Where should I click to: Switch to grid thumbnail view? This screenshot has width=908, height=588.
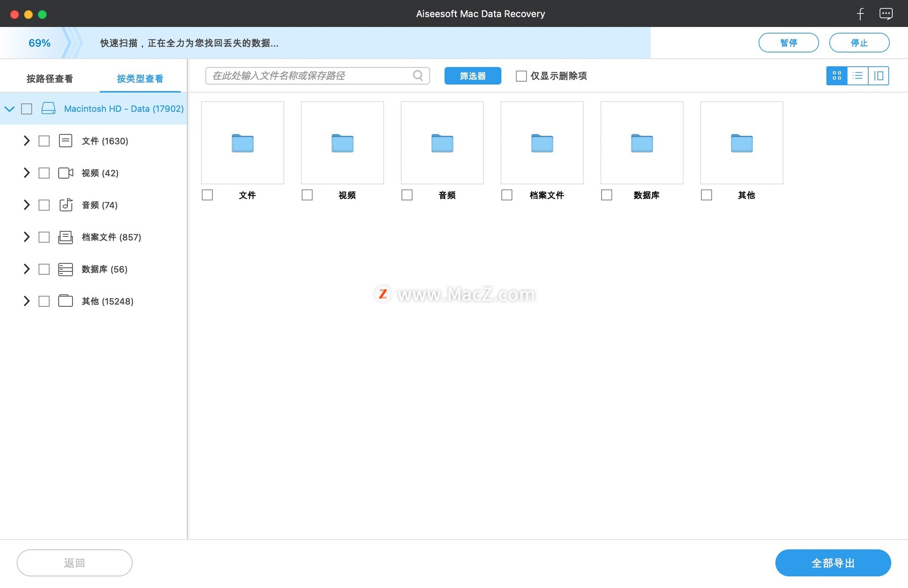pyautogui.click(x=837, y=76)
